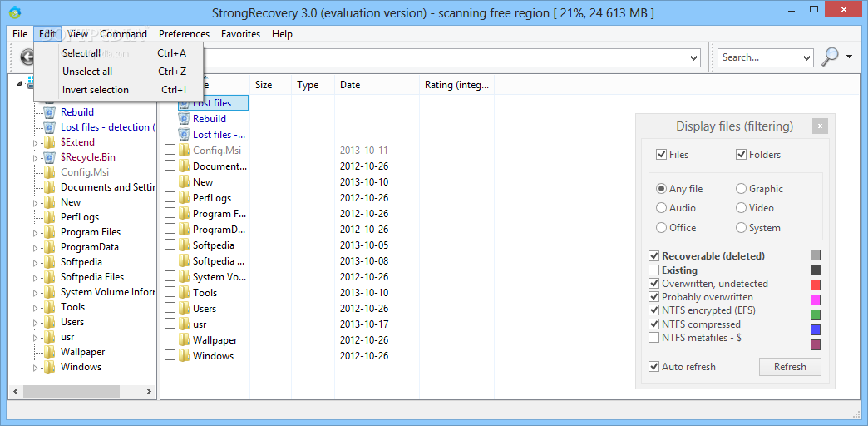
Task: Sort by the Type column header
Action: click(x=313, y=85)
